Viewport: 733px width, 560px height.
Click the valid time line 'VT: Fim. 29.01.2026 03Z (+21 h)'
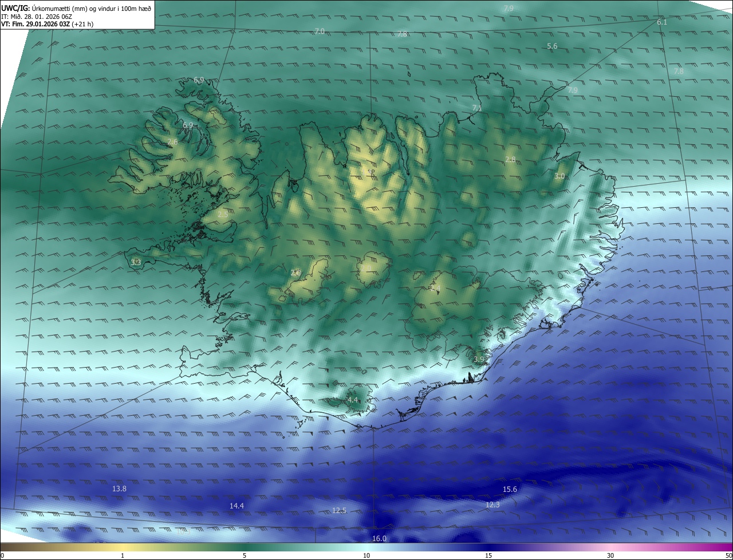pos(48,25)
